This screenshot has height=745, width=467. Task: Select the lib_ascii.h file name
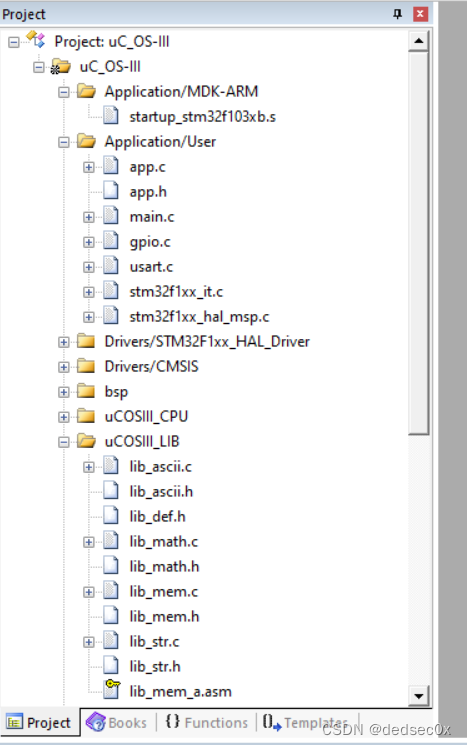click(x=162, y=491)
